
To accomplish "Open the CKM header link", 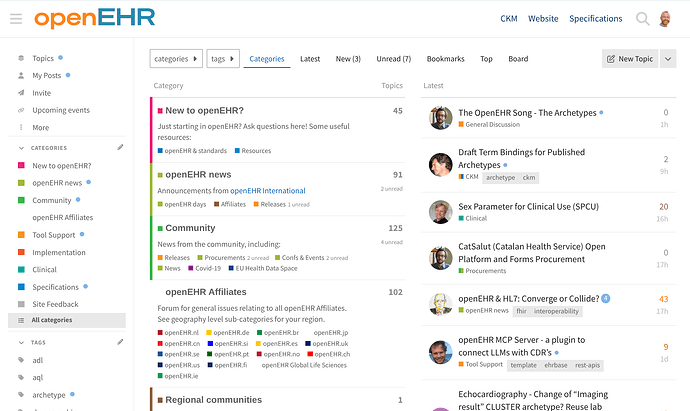I will point(509,18).
